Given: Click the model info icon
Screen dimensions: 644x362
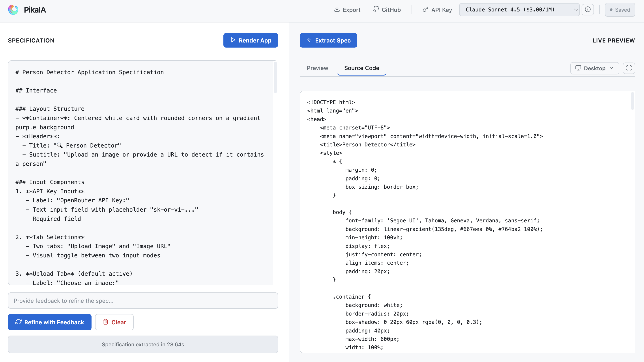Looking at the screenshot, I should click(588, 10).
